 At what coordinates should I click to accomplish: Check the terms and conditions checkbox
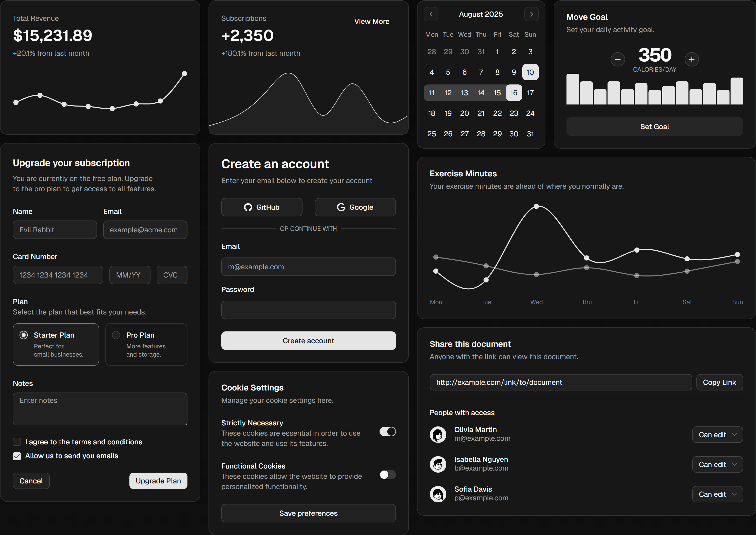tap(17, 442)
